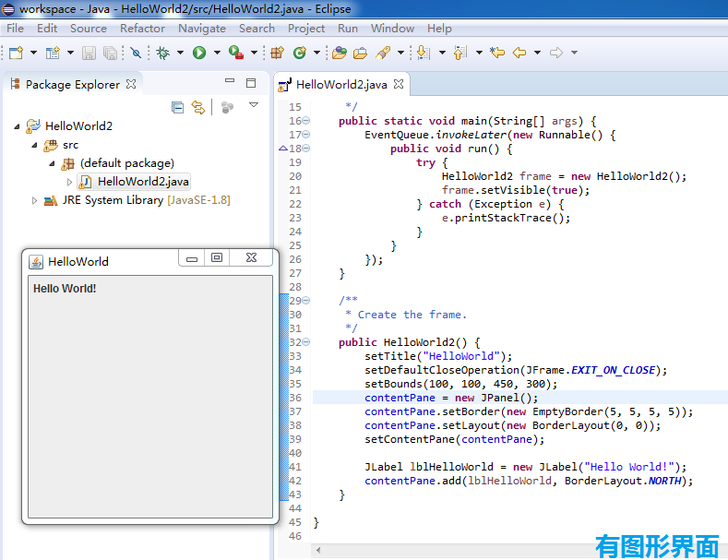The height and width of the screenshot is (560, 728).
Task: Click the New Java Project toolbar icon
Action: click(53, 53)
